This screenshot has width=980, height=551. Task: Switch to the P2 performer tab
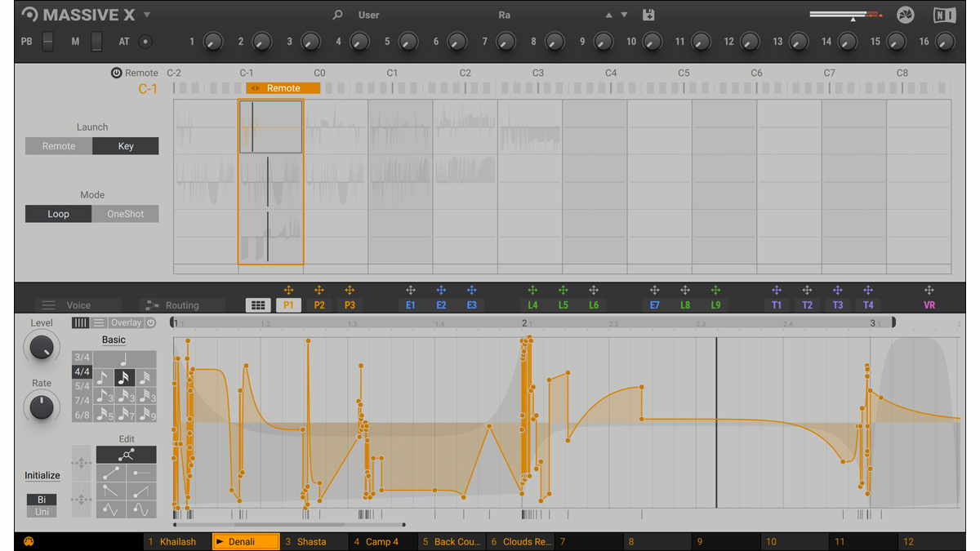point(319,305)
